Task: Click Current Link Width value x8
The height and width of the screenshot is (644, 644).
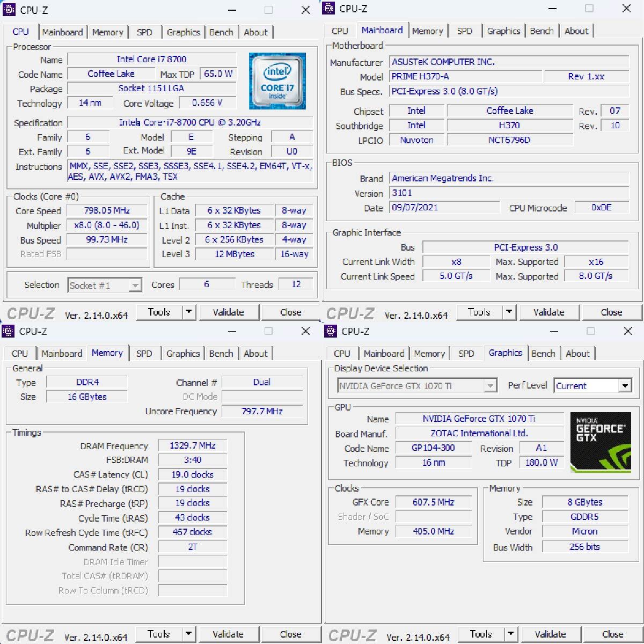Action: pyautogui.click(x=456, y=262)
